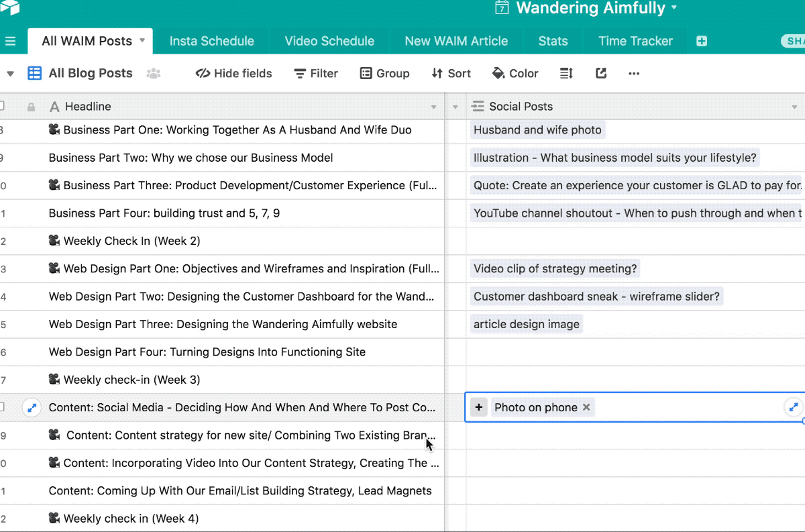Click the text field type icon beside Headline
The height and width of the screenshot is (532, 805).
coord(55,107)
